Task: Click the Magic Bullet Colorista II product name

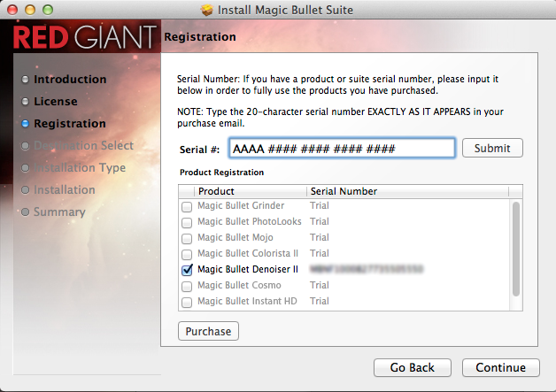Action: point(248,253)
